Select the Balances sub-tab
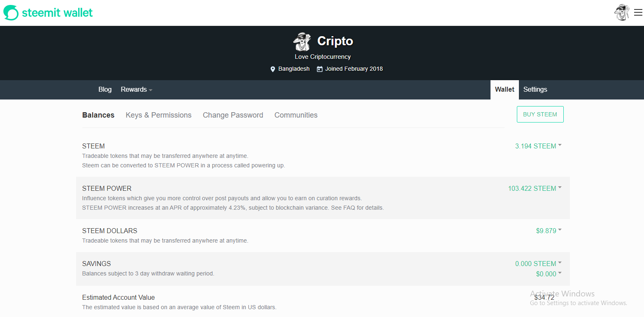Viewport: 644px width, 317px height. (98, 115)
